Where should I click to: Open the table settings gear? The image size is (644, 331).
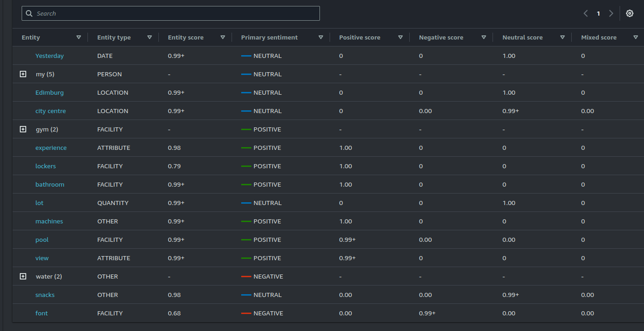pos(629,13)
